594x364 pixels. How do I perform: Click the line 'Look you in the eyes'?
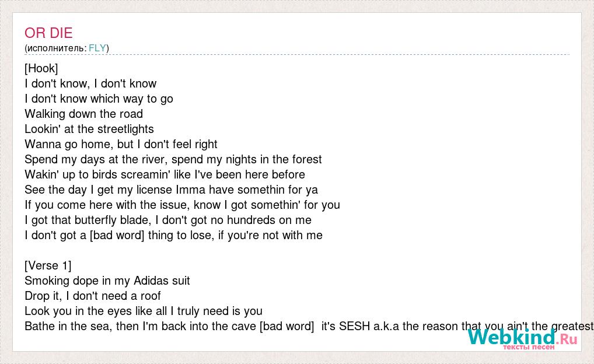coord(144,311)
